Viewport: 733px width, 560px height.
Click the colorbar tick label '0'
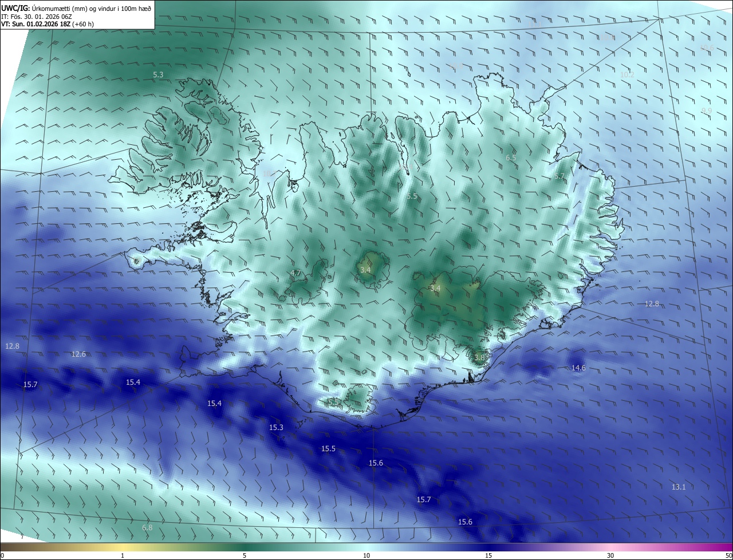click(2, 555)
